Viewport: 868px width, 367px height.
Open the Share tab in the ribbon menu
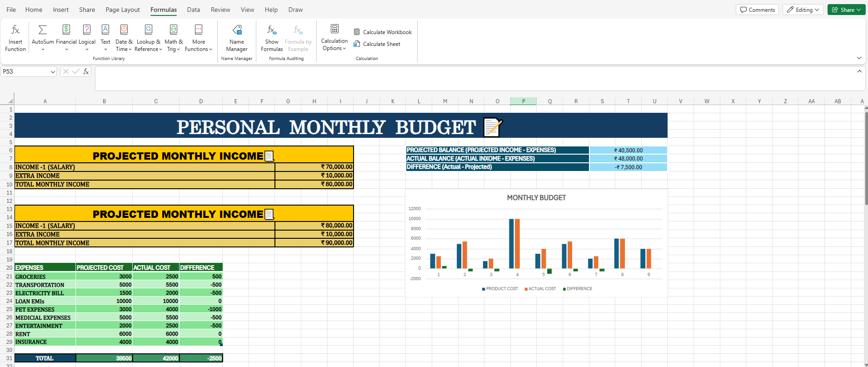pyautogui.click(x=87, y=10)
